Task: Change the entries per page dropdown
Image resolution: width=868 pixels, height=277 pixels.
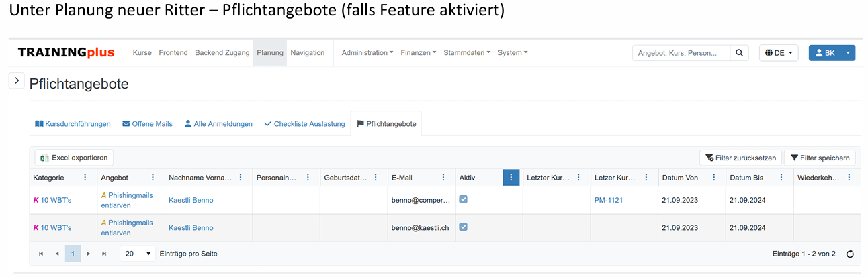Action: (138, 254)
